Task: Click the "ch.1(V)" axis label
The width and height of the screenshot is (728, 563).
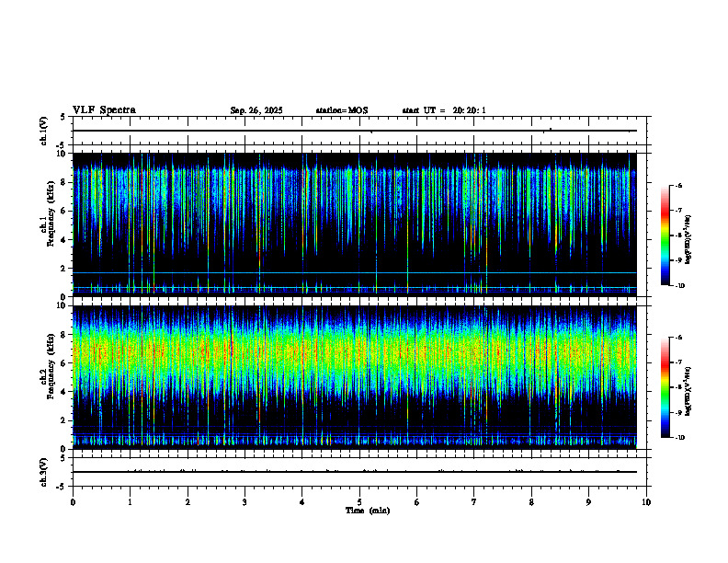Action: [x=44, y=131]
